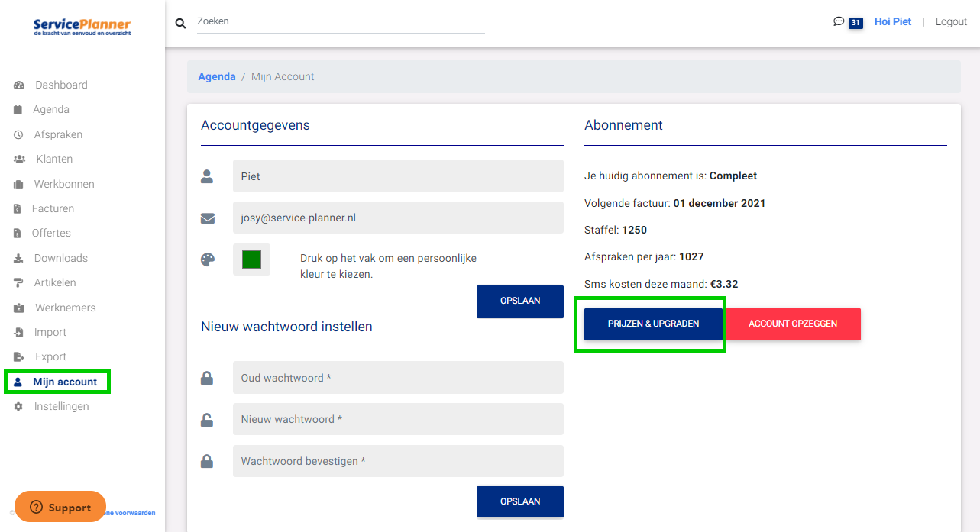Click the magnifying glass search icon
980x532 pixels.
click(x=181, y=23)
